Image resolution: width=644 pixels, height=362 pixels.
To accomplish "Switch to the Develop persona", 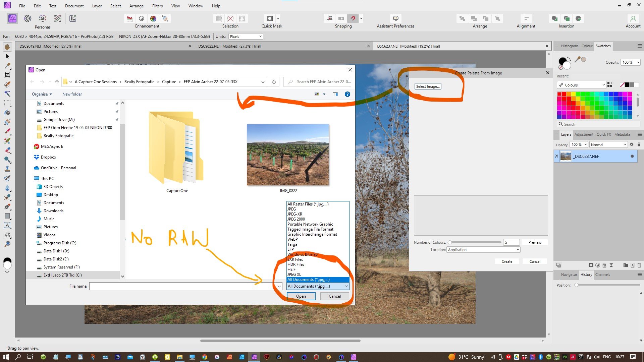I will click(43, 18).
